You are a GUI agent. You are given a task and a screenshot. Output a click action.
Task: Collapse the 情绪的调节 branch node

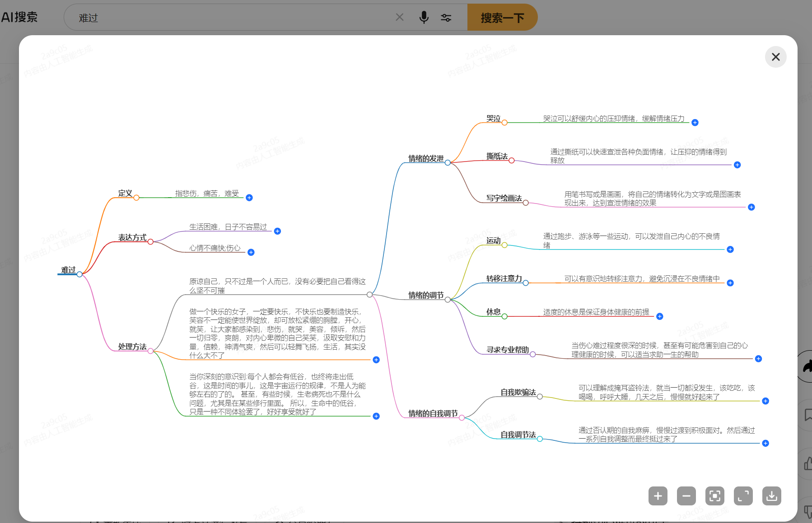click(x=448, y=300)
